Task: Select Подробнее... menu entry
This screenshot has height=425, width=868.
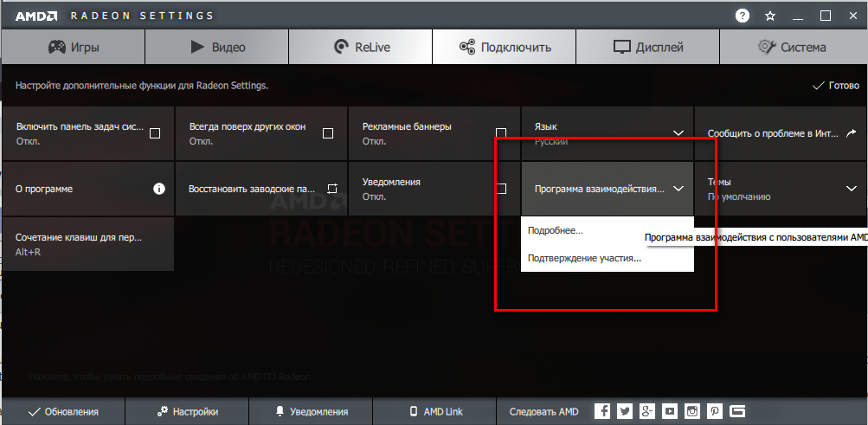Action: point(608,231)
